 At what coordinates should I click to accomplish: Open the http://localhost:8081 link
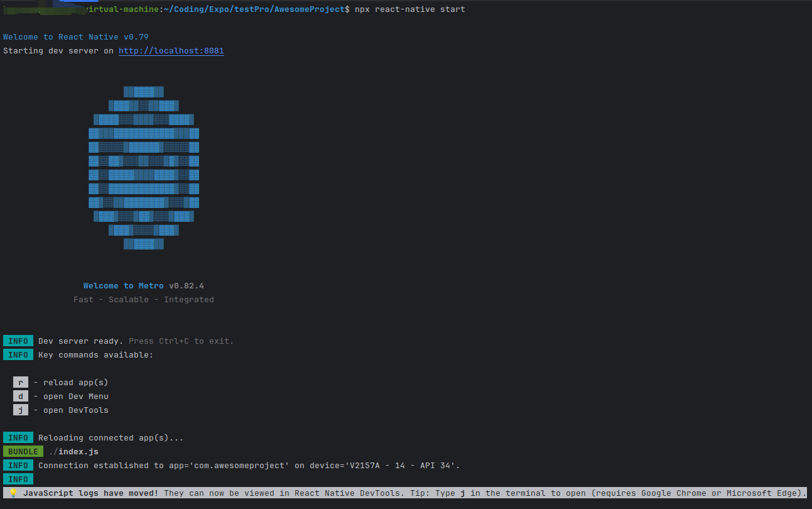(x=171, y=50)
